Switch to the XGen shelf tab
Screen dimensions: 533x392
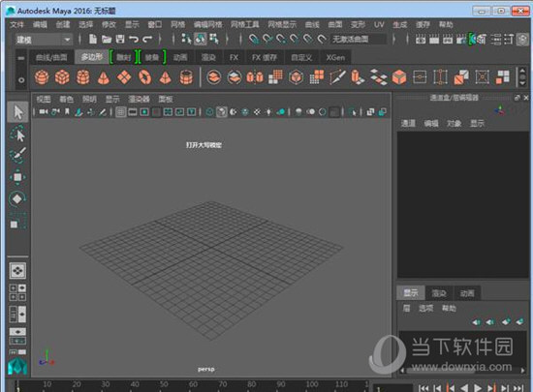click(x=335, y=57)
